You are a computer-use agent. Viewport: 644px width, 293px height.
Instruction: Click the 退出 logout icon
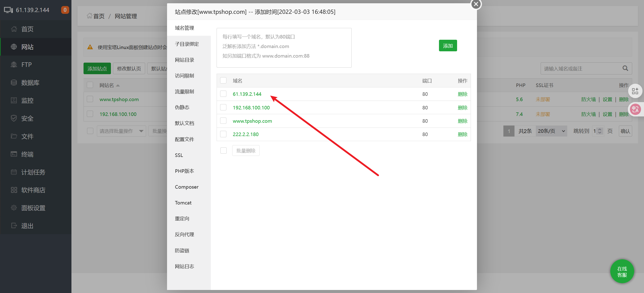pos(14,226)
